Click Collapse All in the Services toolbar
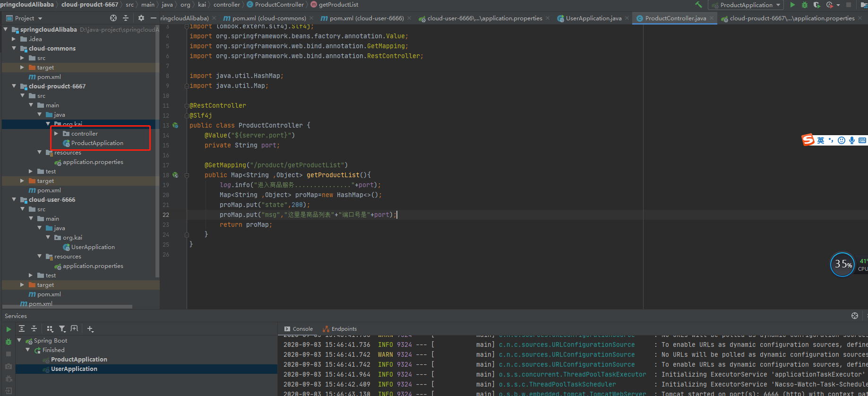Image resolution: width=868 pixels, height=396 pixels. [34, 328]
